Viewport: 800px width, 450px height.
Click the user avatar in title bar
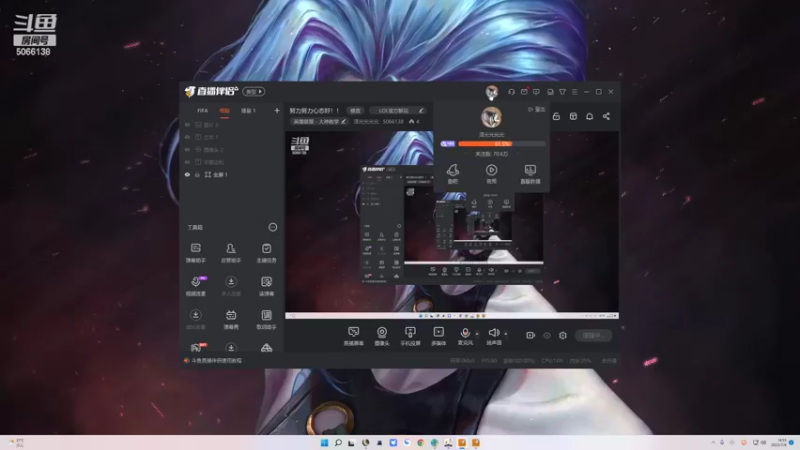(x=492, y=92)
